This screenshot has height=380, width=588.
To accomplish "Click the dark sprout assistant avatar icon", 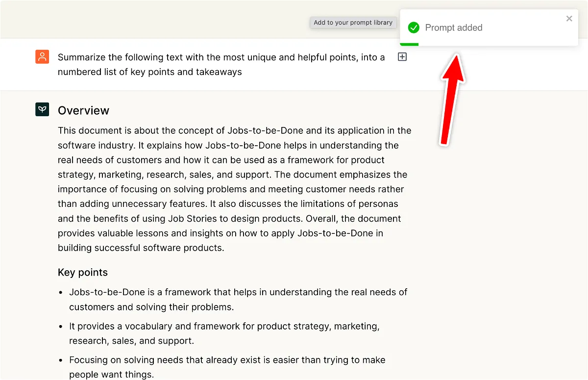I will pyautogui.click(x=42, y=109).
